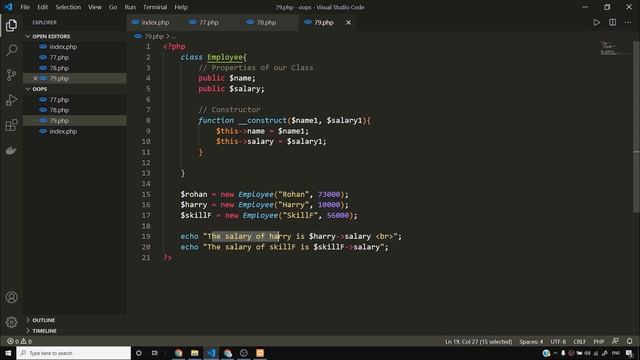Open Run and Debug view
Screen dimensions: 640x360
point(11,100)
